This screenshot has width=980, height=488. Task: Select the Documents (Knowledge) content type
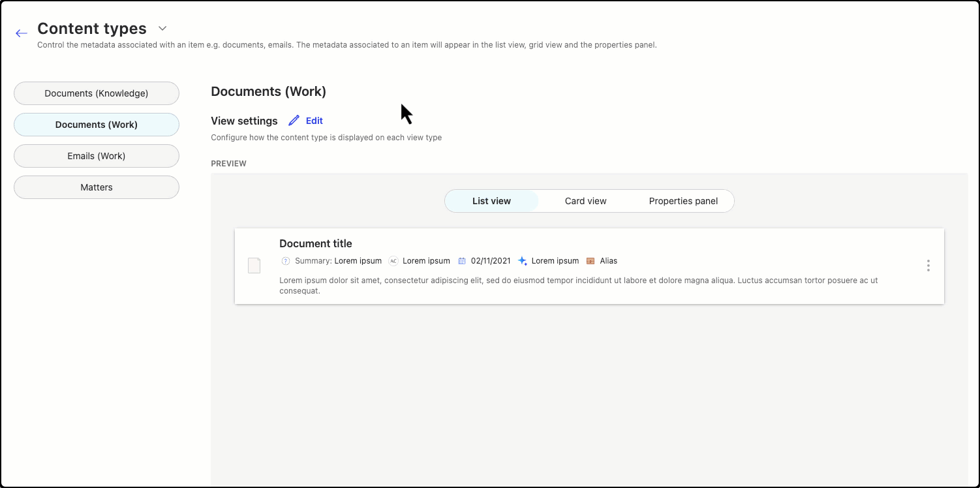[96, 93]
